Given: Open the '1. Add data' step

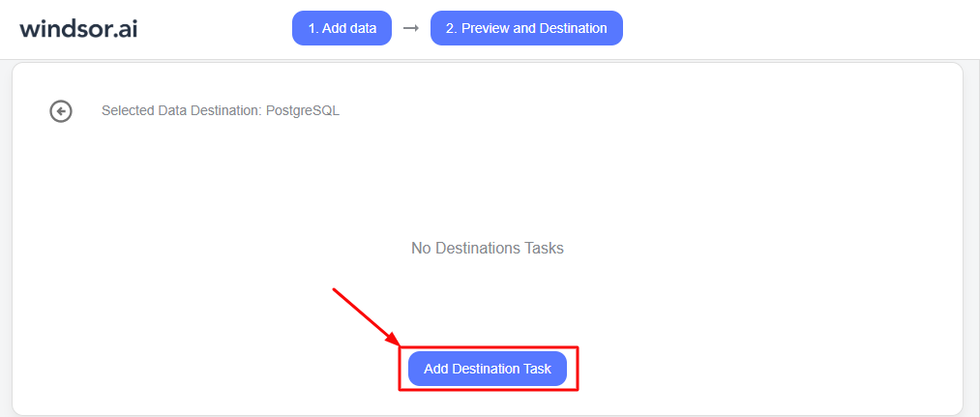Looking at the screenshot, I should (x=342, y=28).
